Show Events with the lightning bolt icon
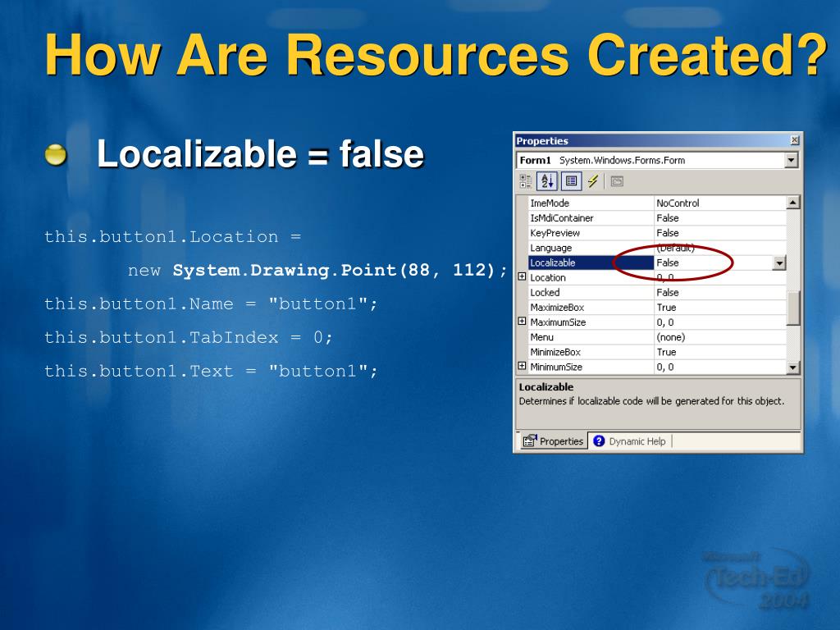This screenshot has width=840, height=630. [x=592, y=181]
